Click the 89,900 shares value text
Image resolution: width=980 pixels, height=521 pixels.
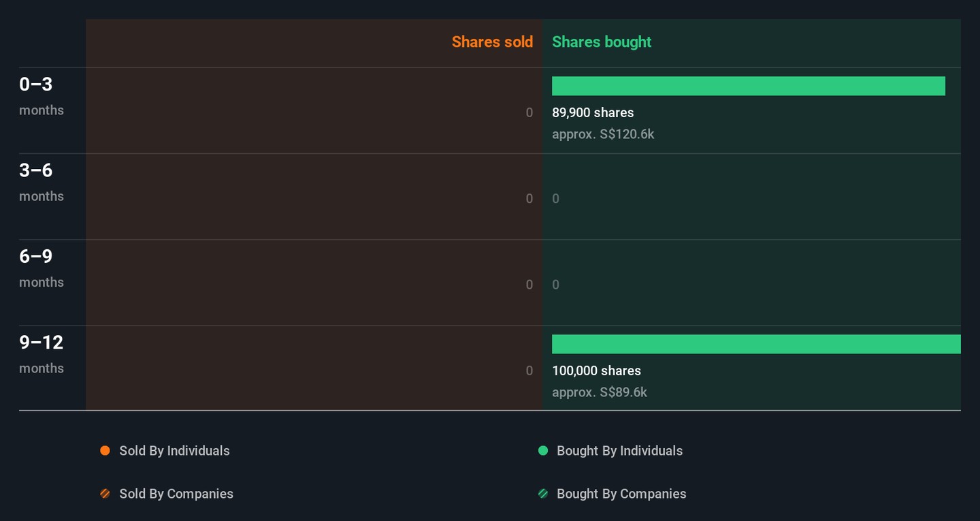(x=593, y=113)
